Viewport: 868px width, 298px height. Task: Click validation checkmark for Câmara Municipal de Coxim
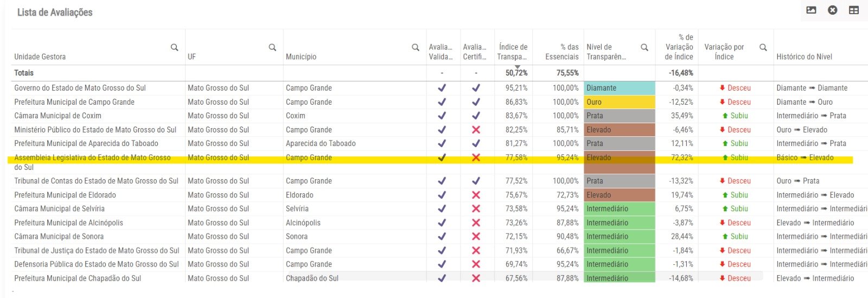click(x=442, y=116)
